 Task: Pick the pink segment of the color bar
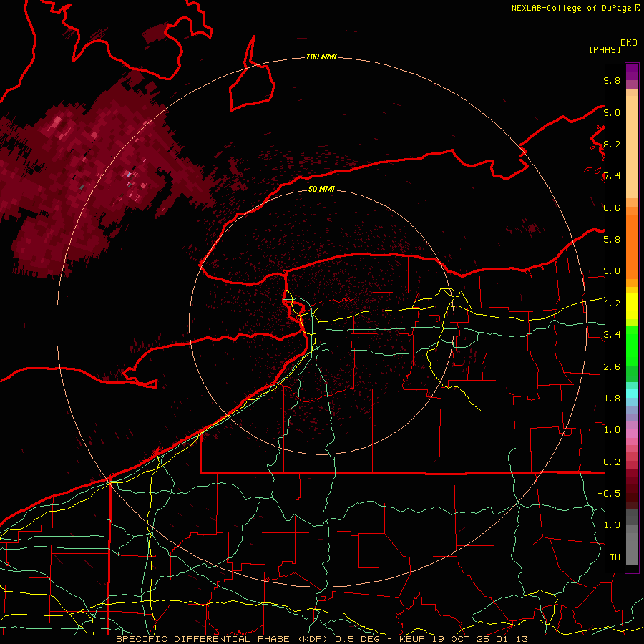coord(632,434)
